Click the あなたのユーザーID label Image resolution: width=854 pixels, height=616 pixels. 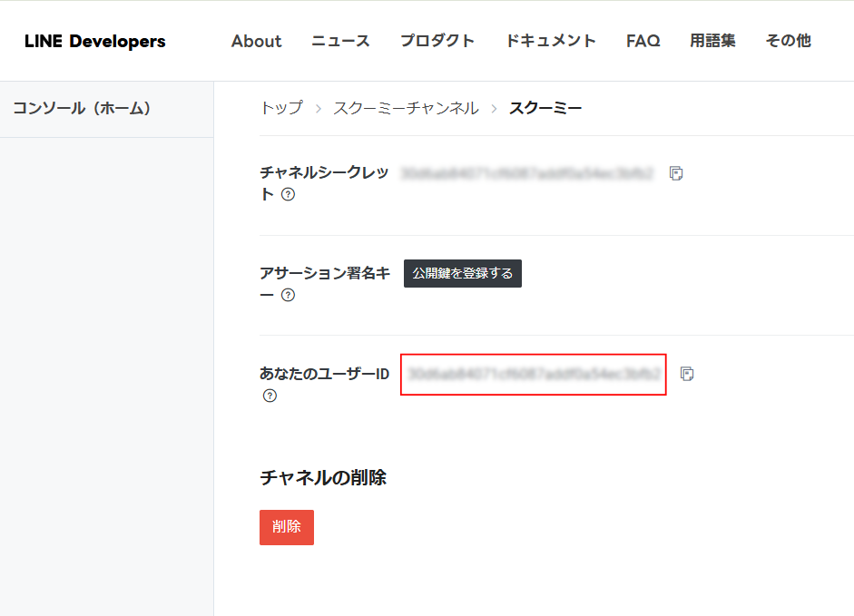point(325,374)
